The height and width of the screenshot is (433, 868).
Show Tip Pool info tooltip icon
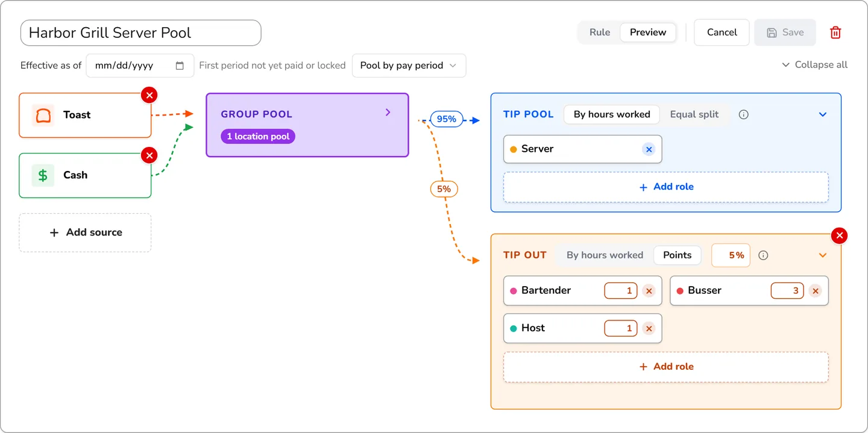click(x=744, y=114)
